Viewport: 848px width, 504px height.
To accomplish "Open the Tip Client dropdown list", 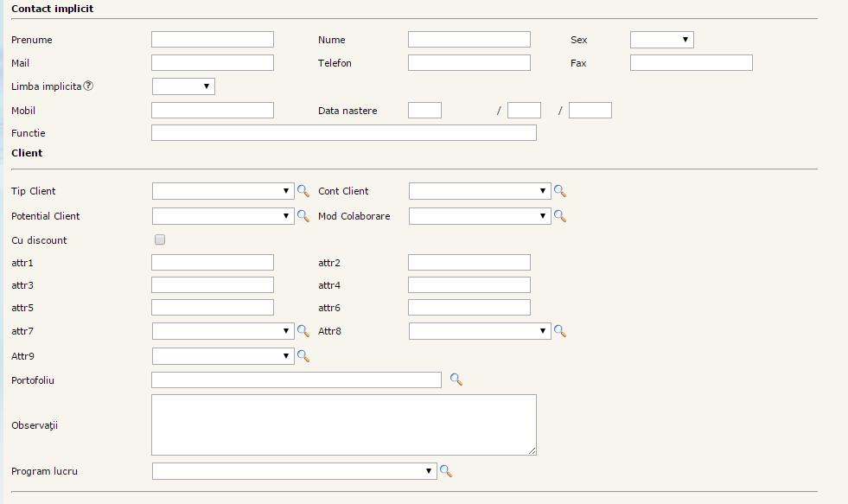I will click(x=223, y=191).
